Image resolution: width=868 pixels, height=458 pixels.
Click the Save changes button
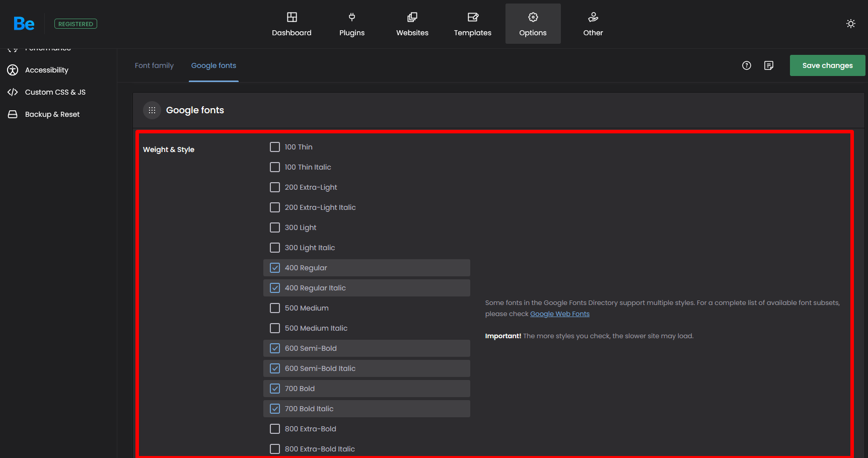(x=827, y=65)
